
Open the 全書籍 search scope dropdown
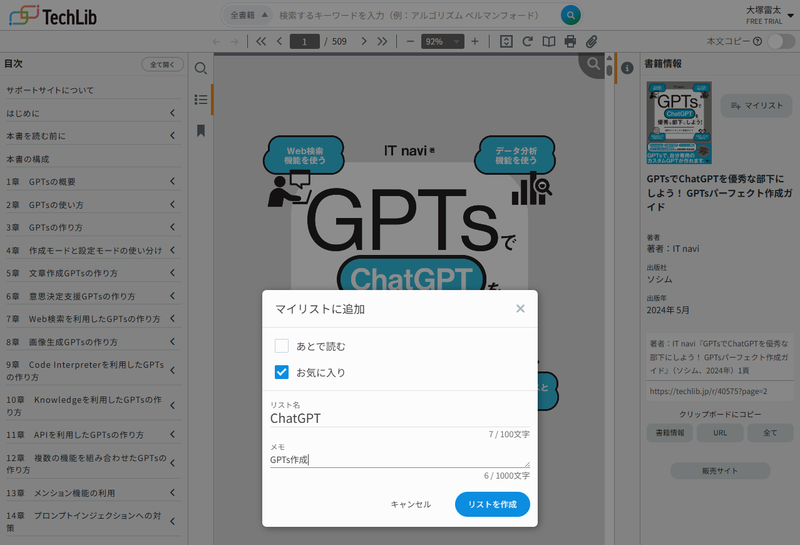(248, 15)
